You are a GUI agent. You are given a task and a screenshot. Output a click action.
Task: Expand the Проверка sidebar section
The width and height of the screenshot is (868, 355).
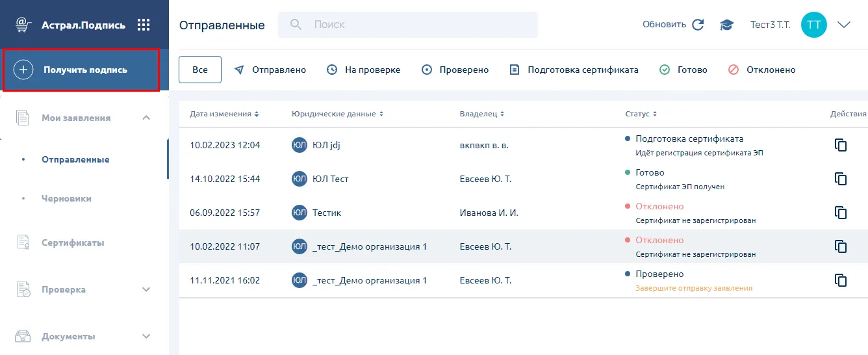click(x=146, y=289)
